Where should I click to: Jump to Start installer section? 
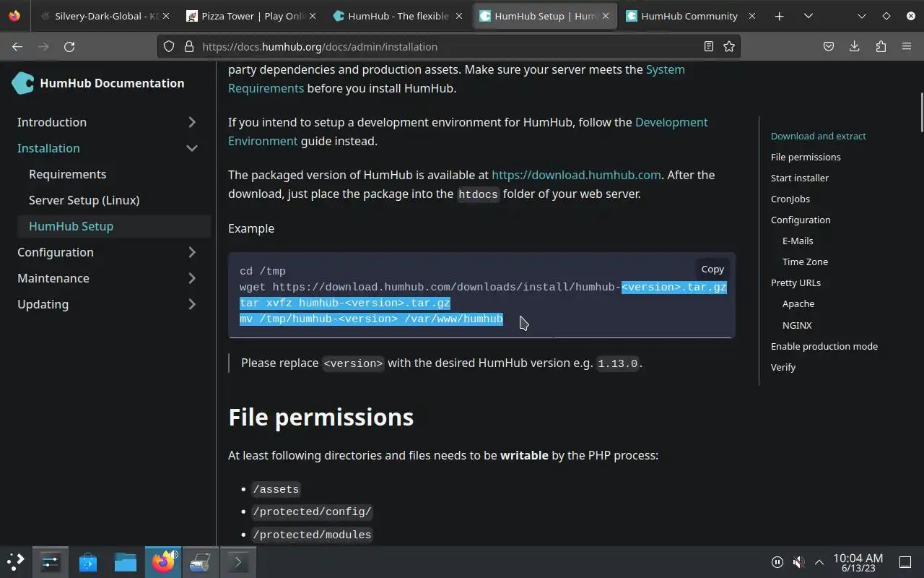[x=800, y=178]
